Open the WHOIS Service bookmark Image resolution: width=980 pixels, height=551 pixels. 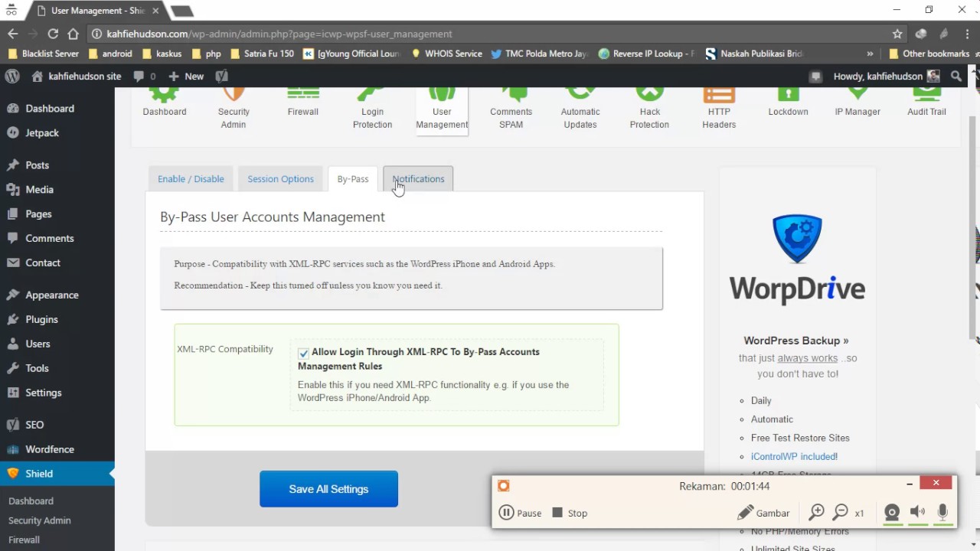click(446, 54)
